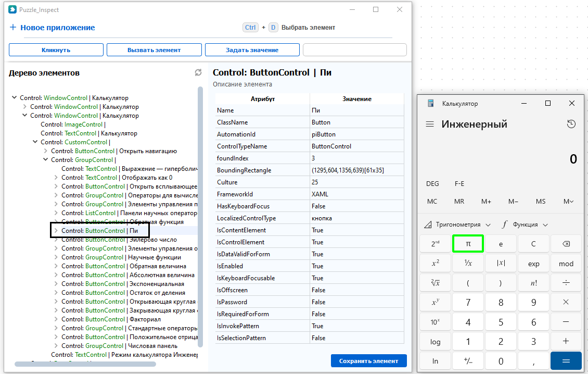This screenshot has width=588, height=374.
Task: Click the plus icon for new application
Action: coord(13,28)
